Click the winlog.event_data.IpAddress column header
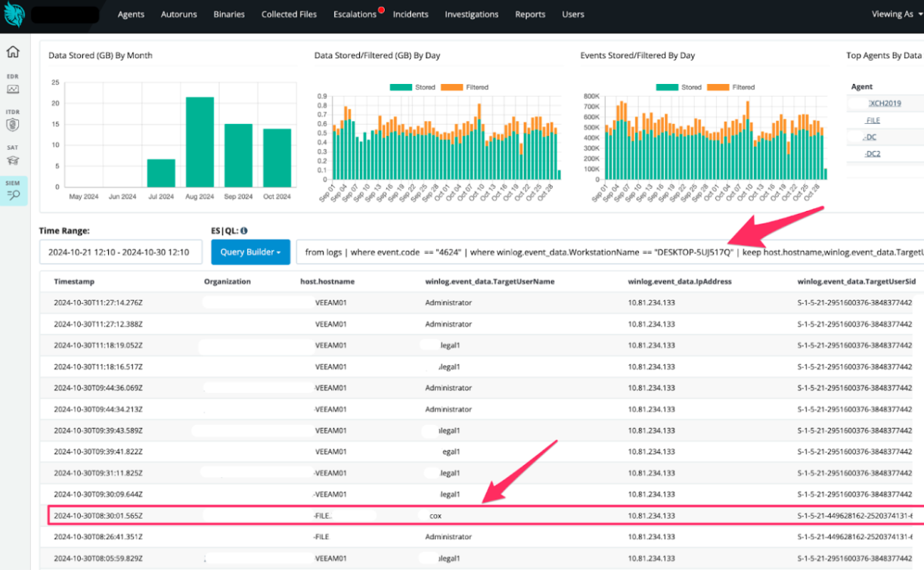The height and width of the screenshot is (570, 924). 680,281
